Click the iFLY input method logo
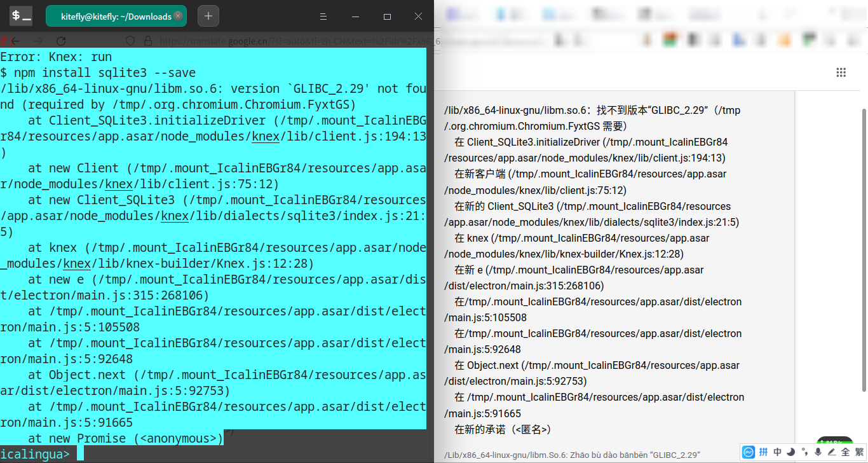Viewport: 868px width, 463px height. point(749,452)
